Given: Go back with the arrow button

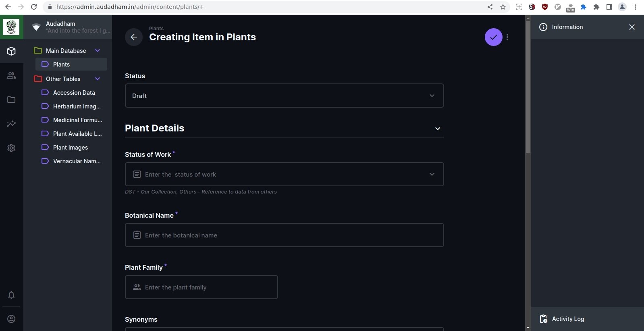Looking at the screenshot, I should (x=134, y=37).
